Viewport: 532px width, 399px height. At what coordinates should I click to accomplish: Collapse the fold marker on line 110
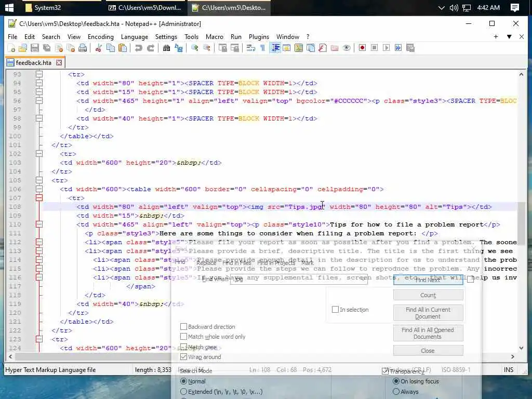coord(39,224)
